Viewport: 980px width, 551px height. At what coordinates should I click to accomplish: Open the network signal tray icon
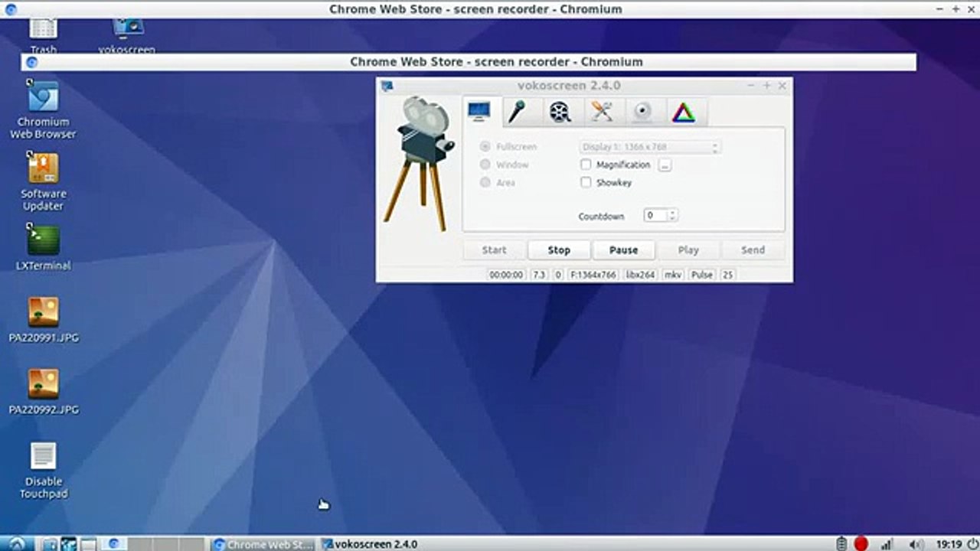tap(887, 544)
